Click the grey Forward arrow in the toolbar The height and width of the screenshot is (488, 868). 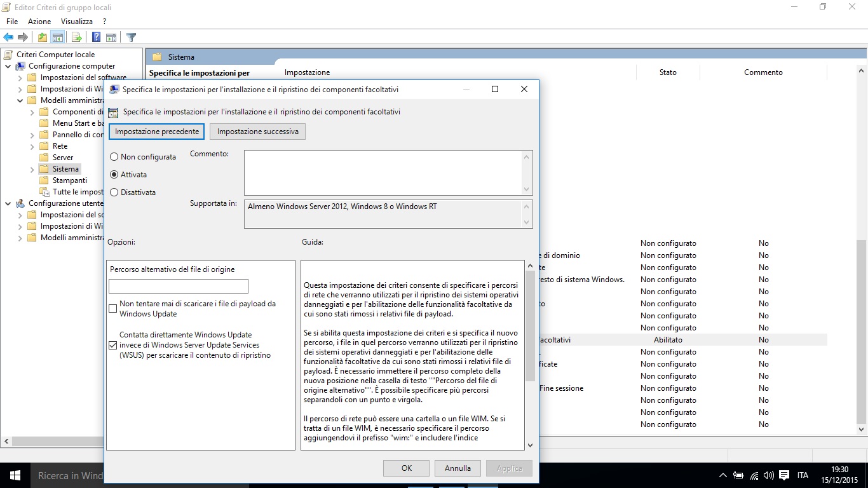(23, 37)
